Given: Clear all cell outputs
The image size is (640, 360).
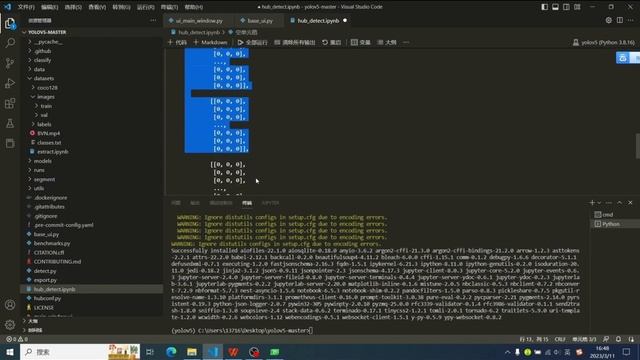Looking at the screenshot, I should 295,42.
